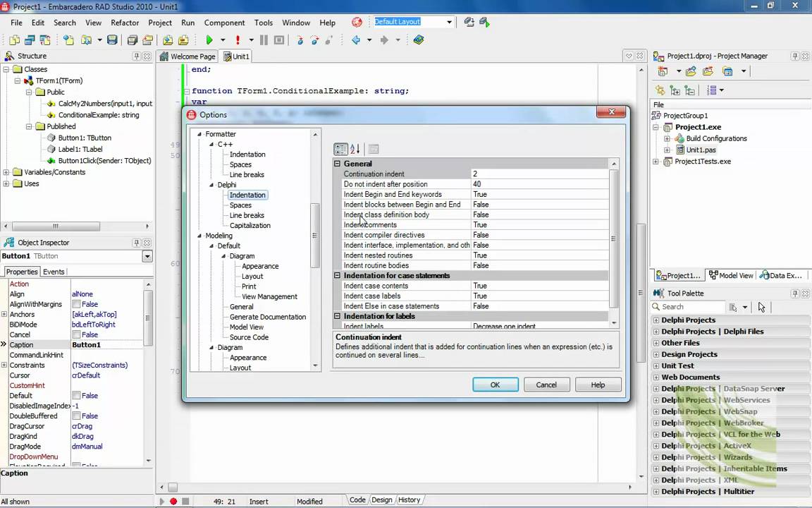Toggle the Cancel property False checkbox
Image resolution: width=812 pixels, height=508 pixels.
click(76, 335)
